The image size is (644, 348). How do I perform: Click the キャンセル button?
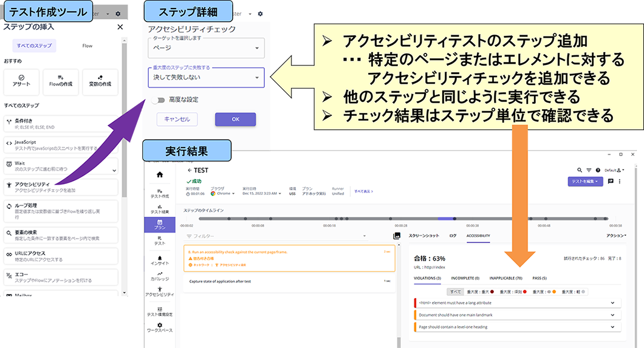(x=177, y=119)
